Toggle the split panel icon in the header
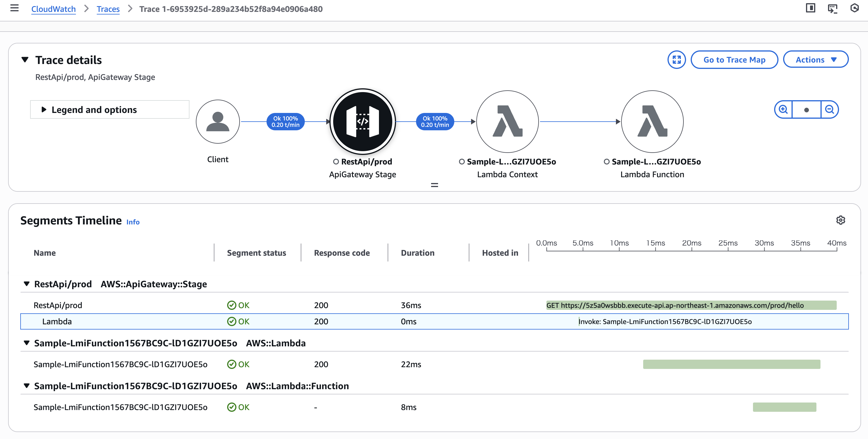 [x=810, y=8]
